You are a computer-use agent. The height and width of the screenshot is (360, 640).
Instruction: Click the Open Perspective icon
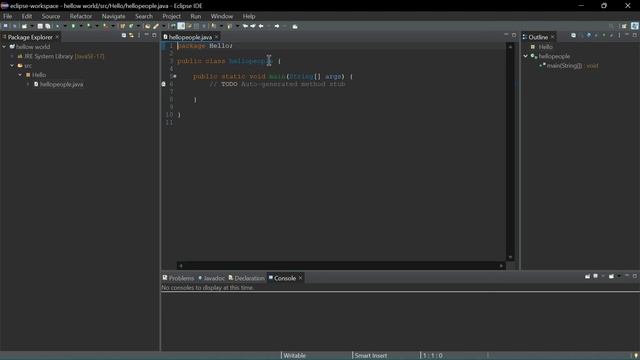[x=624, y=26]
